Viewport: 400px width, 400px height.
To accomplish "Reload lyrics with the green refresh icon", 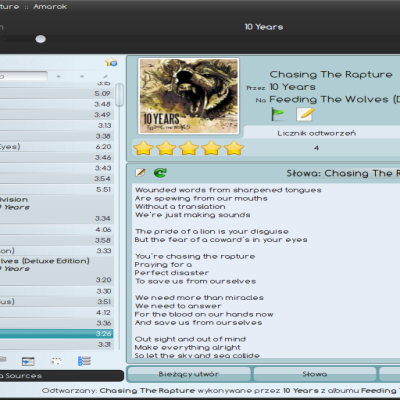I will point(160,172).
